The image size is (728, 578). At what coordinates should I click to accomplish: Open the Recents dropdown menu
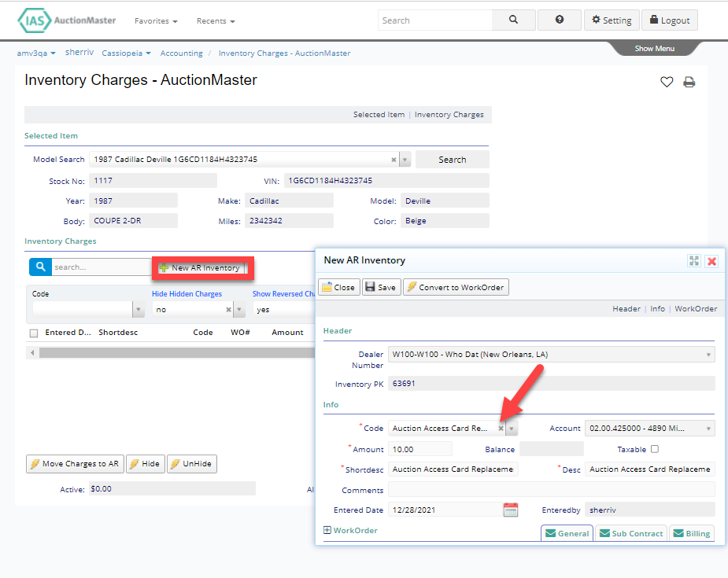pos(216,21)
